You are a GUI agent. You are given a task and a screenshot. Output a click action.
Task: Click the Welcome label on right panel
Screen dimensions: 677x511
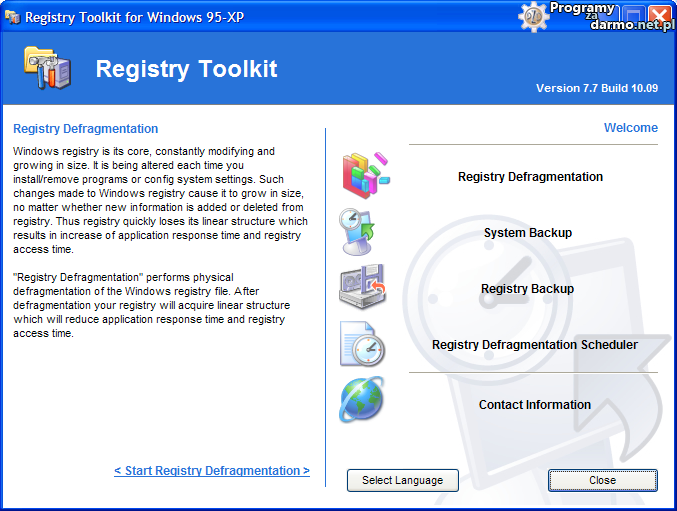[x=630, y=128]
